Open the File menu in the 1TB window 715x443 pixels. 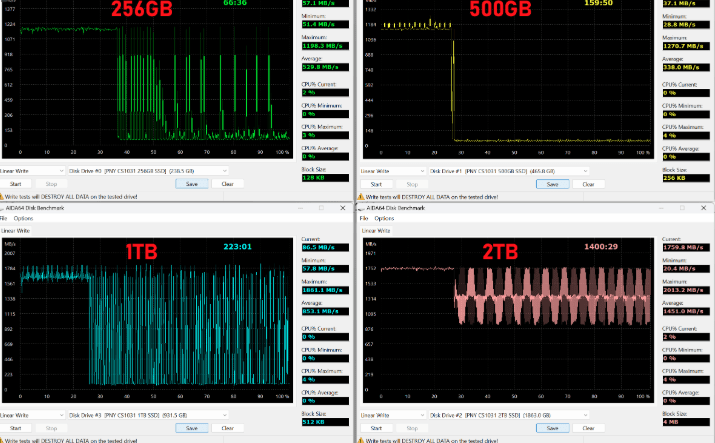click(x=4, y=218)
